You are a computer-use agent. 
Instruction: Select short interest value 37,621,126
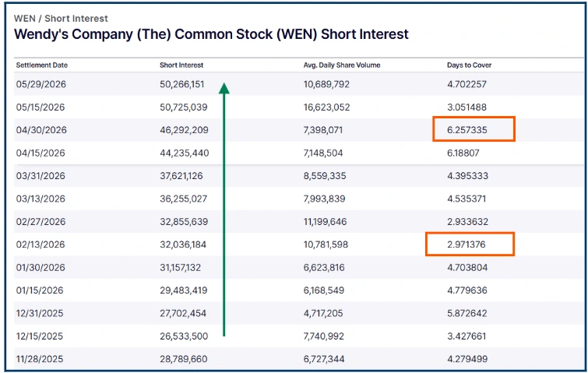tap(181, 176)
